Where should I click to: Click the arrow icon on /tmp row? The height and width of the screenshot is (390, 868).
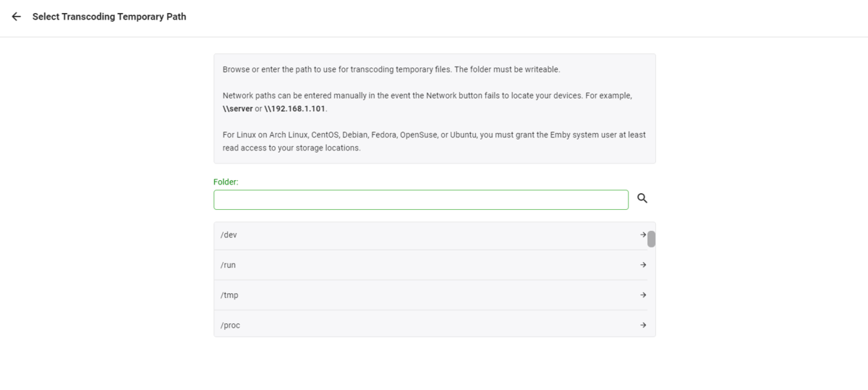pyautogui.click(x=643, y=295)
